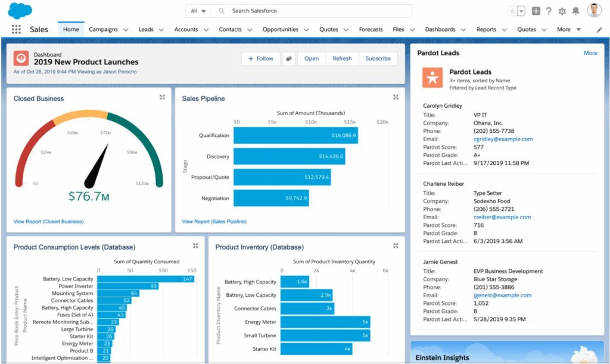The image size is (610, 364).
Task: Open the Campaigns tab dropdown chevron
Action: click(x=126, y=30)
